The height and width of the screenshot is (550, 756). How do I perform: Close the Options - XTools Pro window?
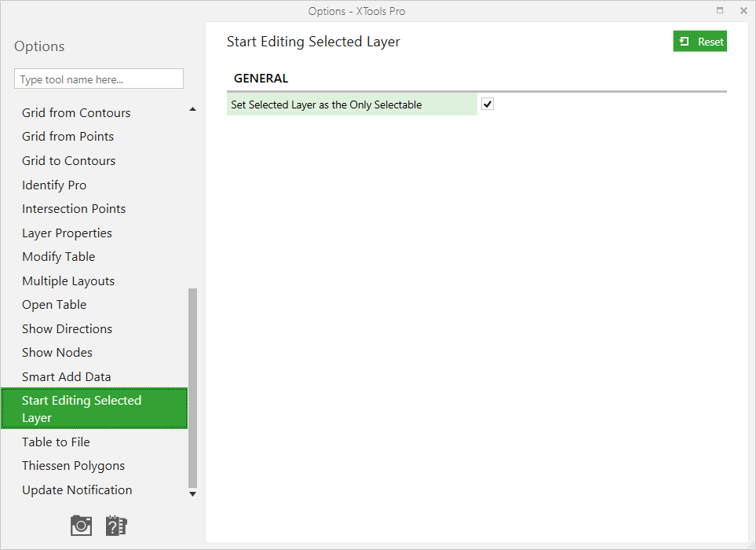(743, 10)
